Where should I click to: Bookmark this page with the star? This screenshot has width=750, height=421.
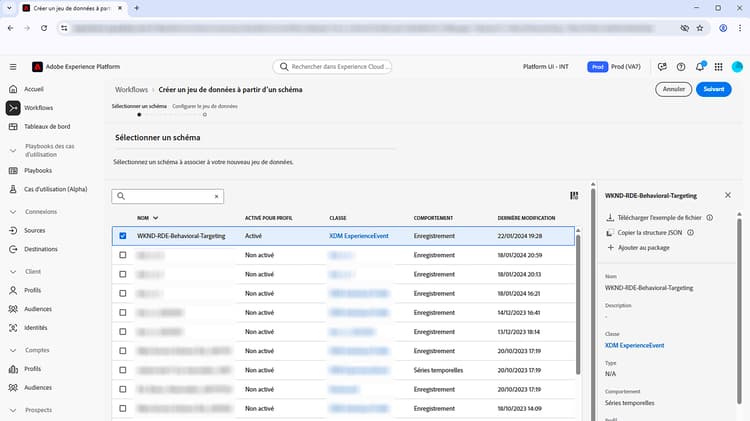coord(700,28)
